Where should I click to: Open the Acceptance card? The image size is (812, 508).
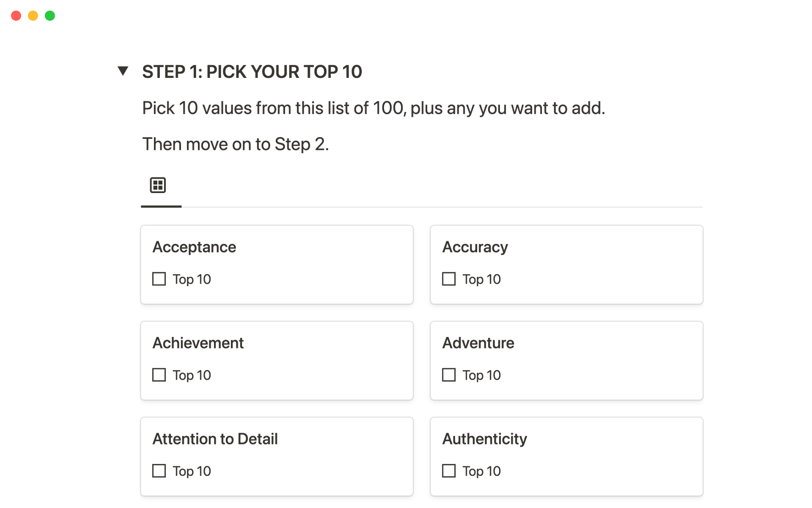194,247
